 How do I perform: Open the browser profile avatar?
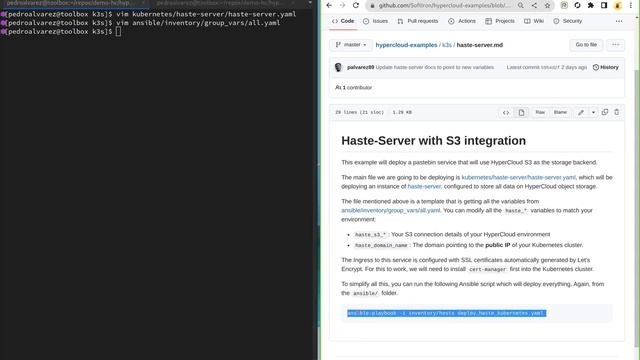click(618, 6)
